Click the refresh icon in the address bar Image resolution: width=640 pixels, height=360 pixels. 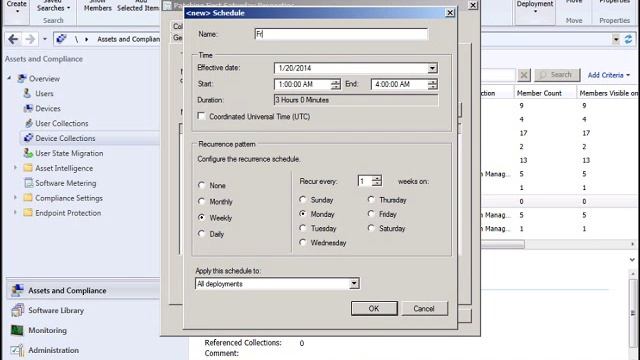pyautogui.click(x=628, y=39)
